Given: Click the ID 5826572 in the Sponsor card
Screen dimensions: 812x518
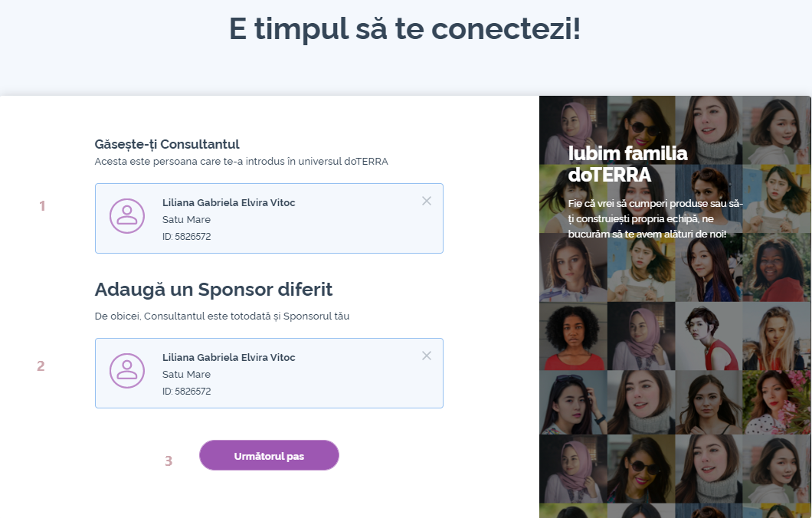Looking at the screenshot, I should (186, 392).
